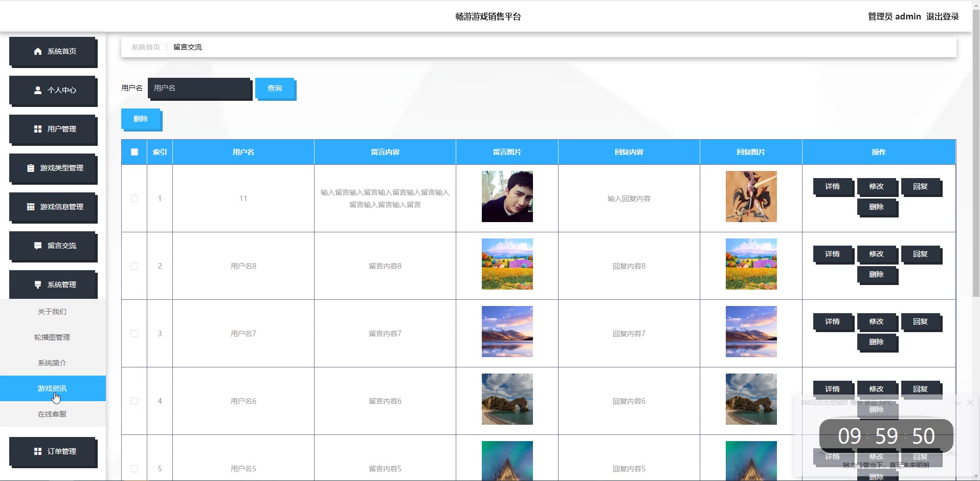Click the person icon for 个人中心
Viewport: 980px width, 481px height.
(x=38, y=90)
